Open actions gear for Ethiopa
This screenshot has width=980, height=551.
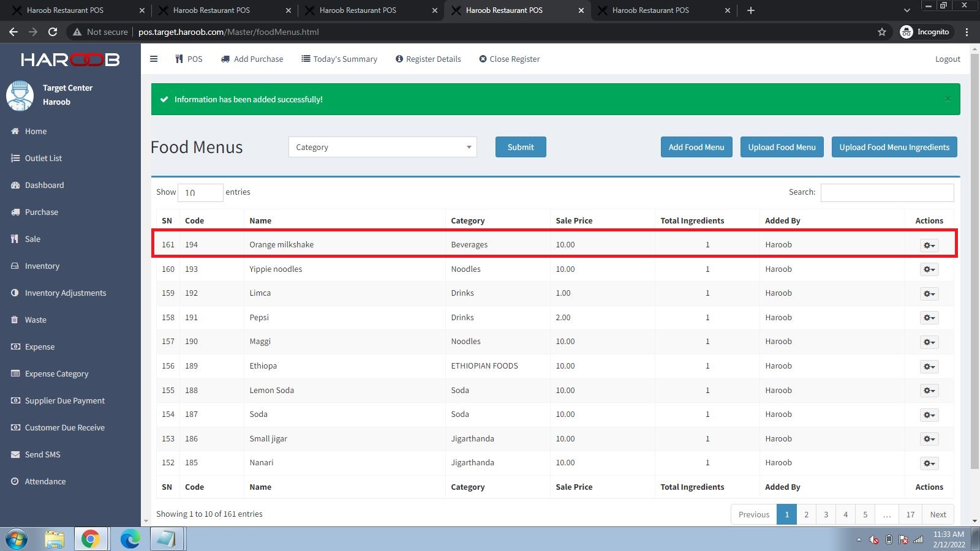point(929,366)
